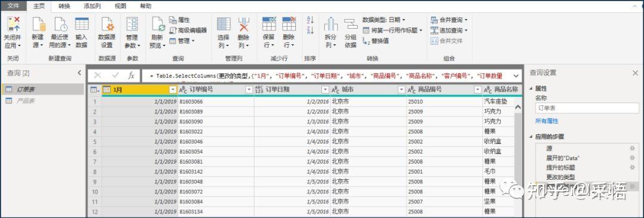Cancel formula edit with the X icon
Viewport: 644px width, 218px height.
[97, 75]
